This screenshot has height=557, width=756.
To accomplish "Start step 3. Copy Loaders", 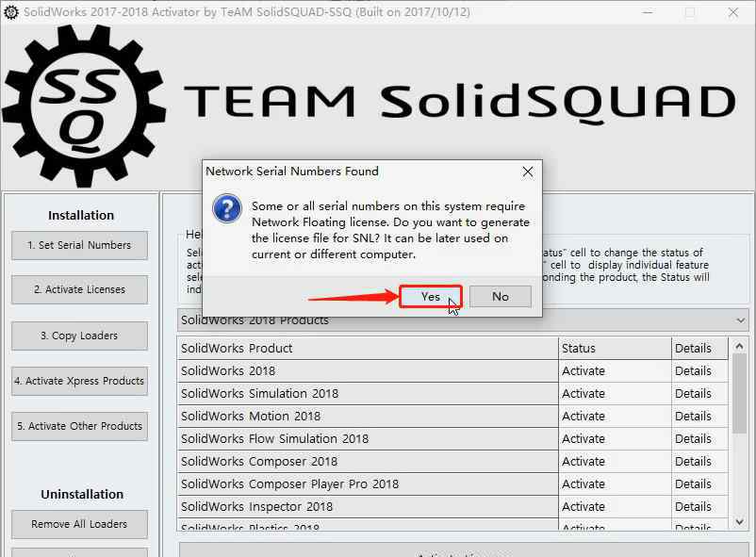I will tap(79, 336).
